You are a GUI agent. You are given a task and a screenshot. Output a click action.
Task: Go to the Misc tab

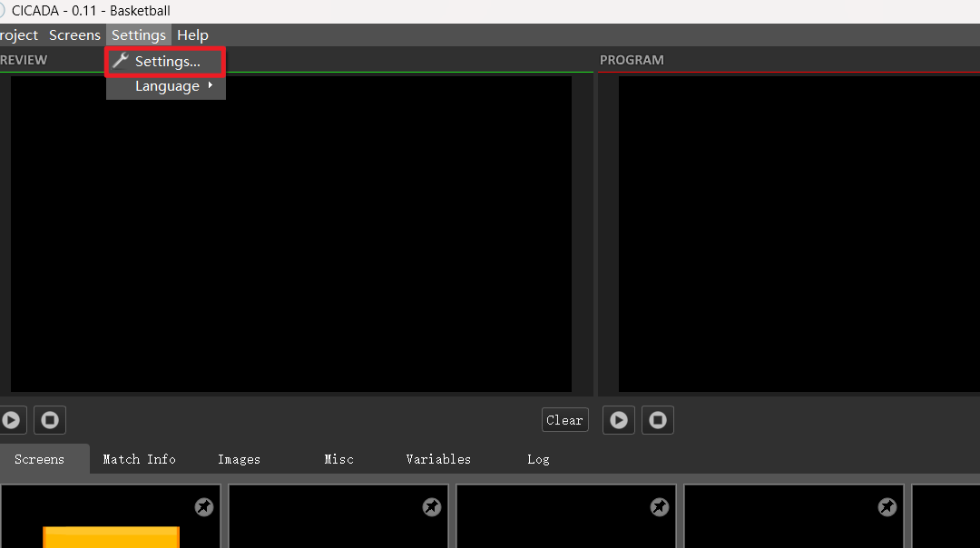click(x=338, y=459)
